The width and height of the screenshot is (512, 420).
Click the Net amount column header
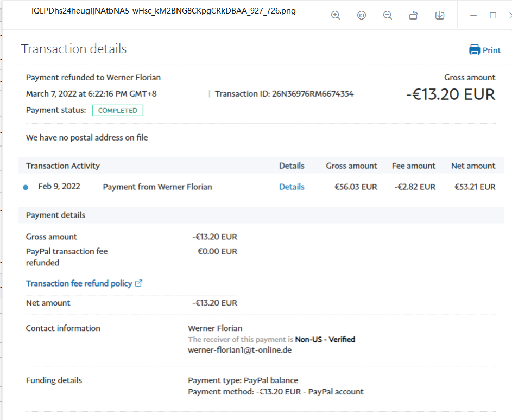pyautogui.click(x=473, y=166)
